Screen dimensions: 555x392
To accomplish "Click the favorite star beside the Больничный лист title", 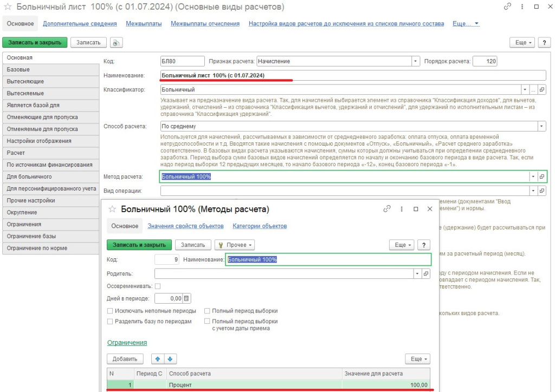I will pos(8,7).
